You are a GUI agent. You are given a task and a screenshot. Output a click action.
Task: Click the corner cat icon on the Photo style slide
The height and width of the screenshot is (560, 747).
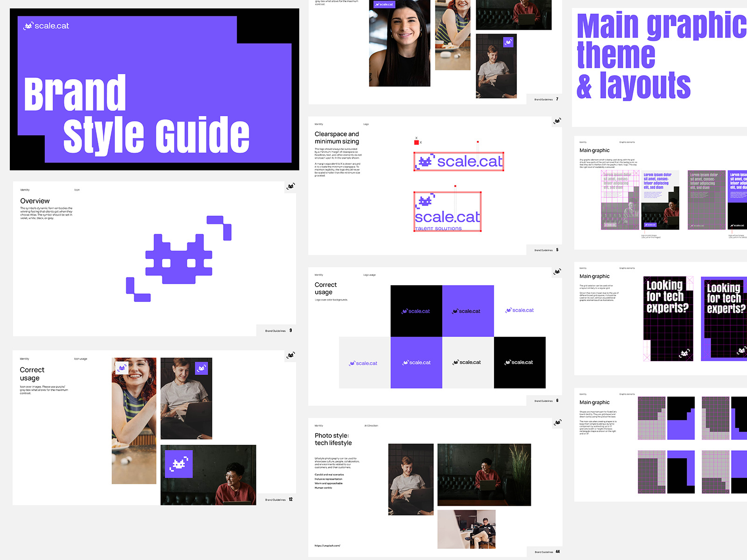pos(557,422)
